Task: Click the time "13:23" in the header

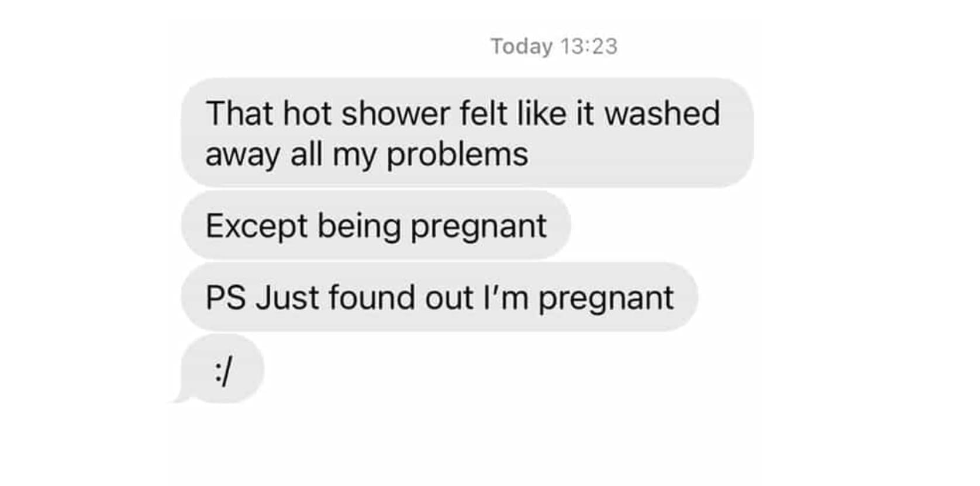Action: pyautogui.click(x=589, y=47)
